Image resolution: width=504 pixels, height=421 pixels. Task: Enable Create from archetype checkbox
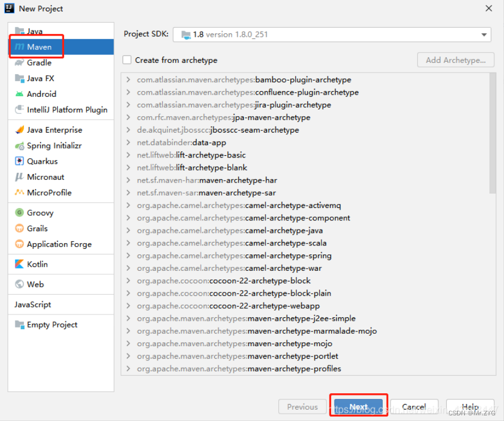(127, 60)
